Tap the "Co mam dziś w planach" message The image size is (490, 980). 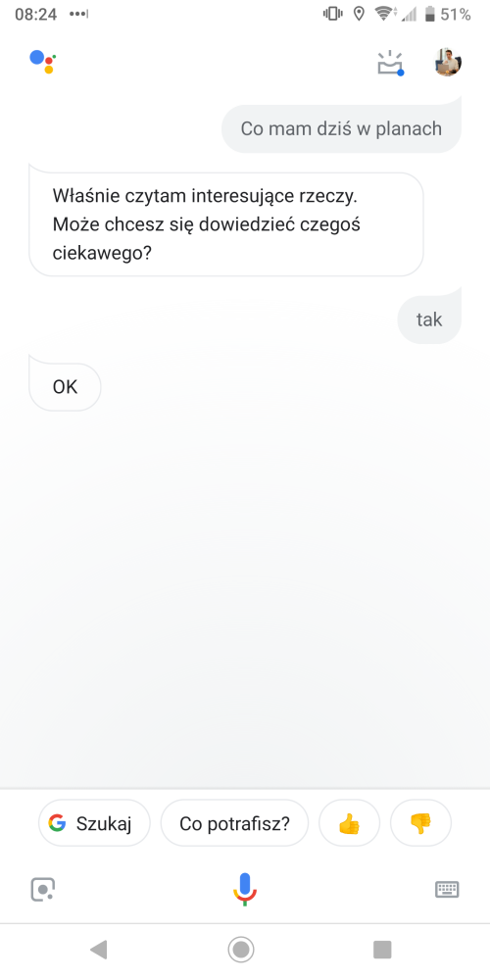coord(341,128)
